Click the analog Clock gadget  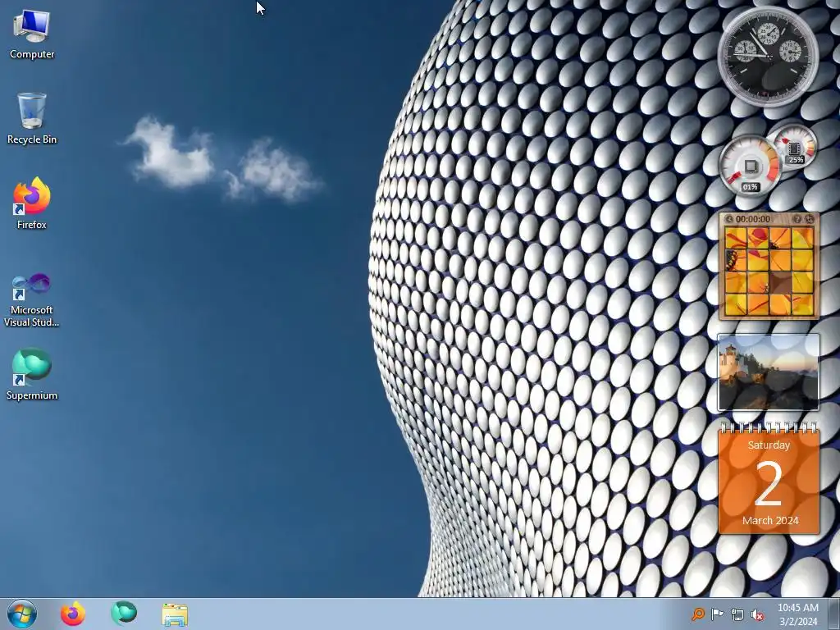[768, 57]
